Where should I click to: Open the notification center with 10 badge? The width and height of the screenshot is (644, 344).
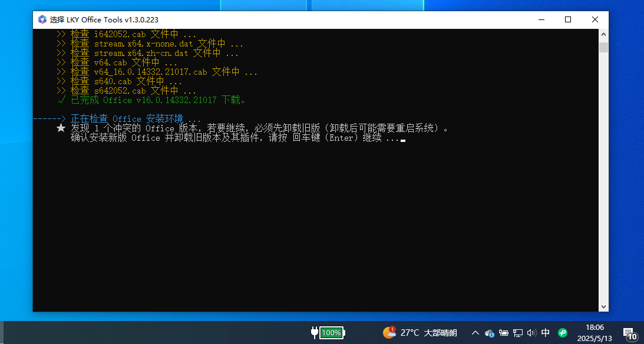point(630,333)
